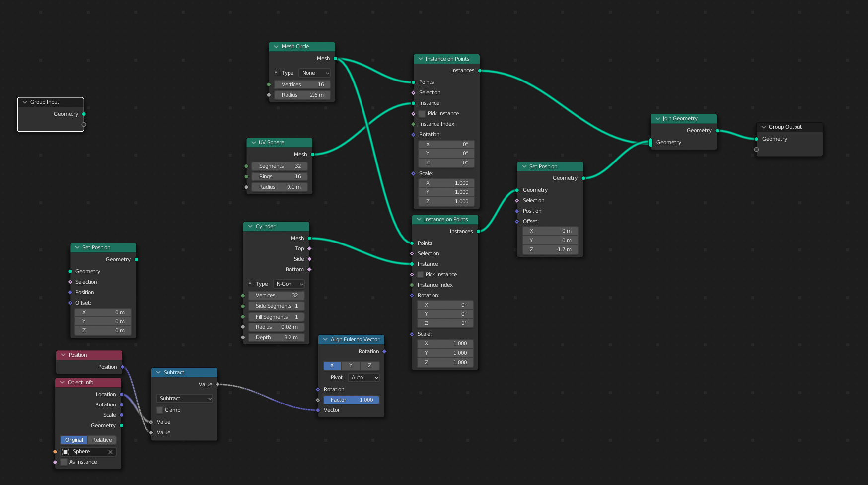Image resolution: width=868 pixels, height=485 pixels.
Task: Click Group Input Geometry output socket
Action: click(84, 114)
